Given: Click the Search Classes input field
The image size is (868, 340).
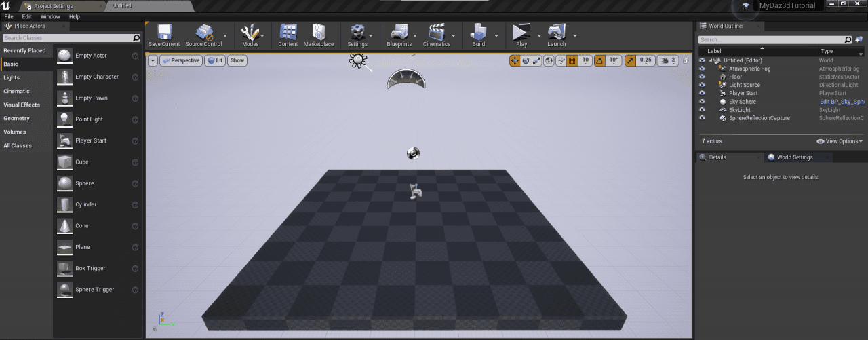Looking at the screenshot, I should pos(71,38).
